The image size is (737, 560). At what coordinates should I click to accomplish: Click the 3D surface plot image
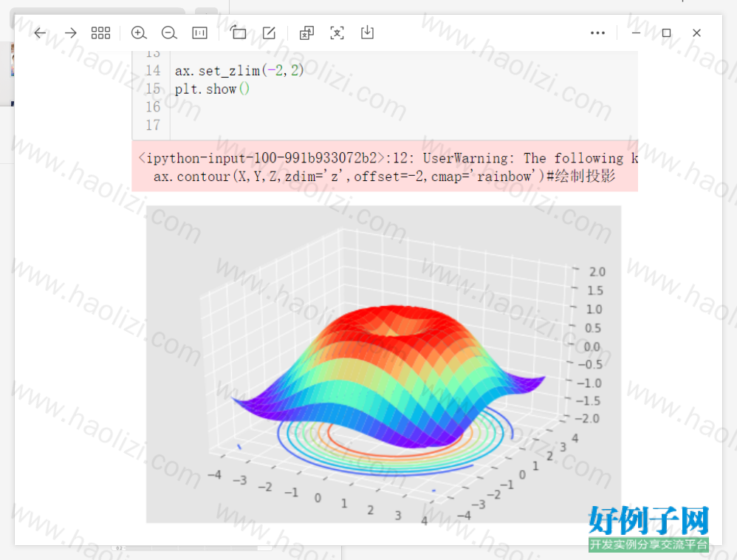tap(383, 364)
